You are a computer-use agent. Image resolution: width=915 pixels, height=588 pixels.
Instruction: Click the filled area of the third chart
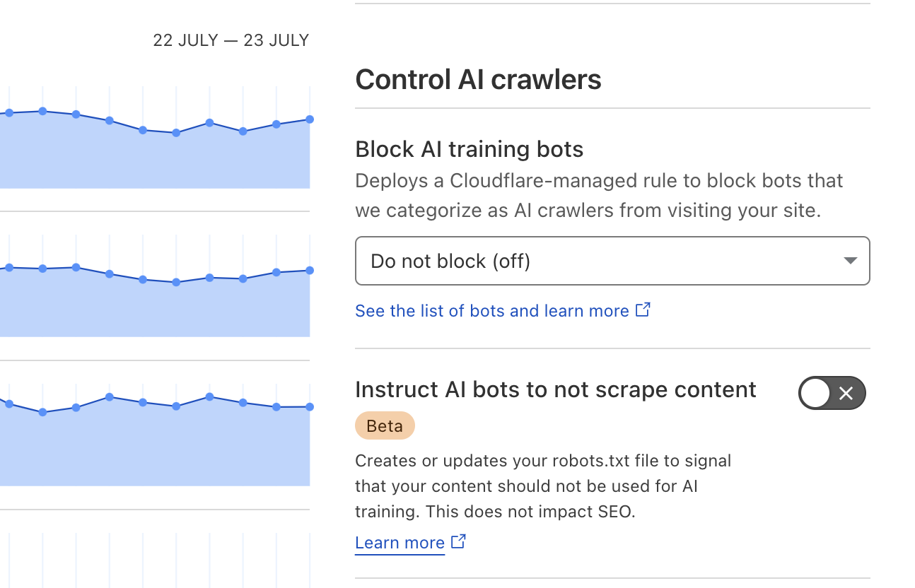pyautogui.click(x=156, y=452)
